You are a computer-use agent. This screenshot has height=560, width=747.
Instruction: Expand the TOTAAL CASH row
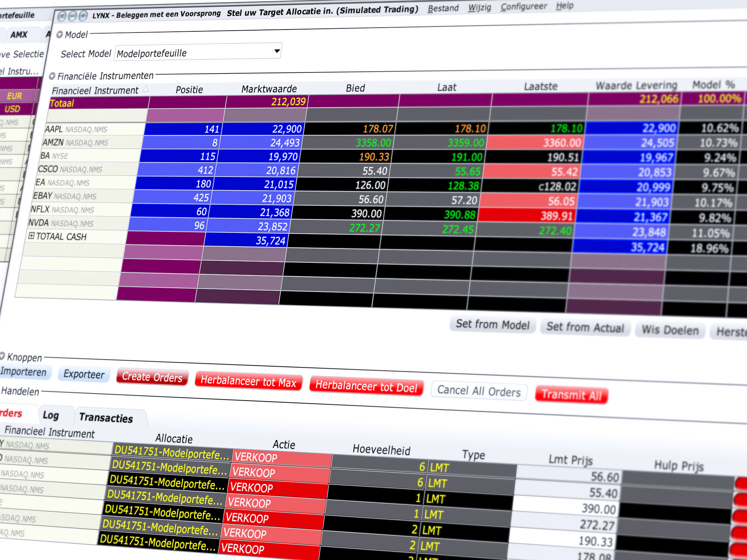[x=31, y=236]
